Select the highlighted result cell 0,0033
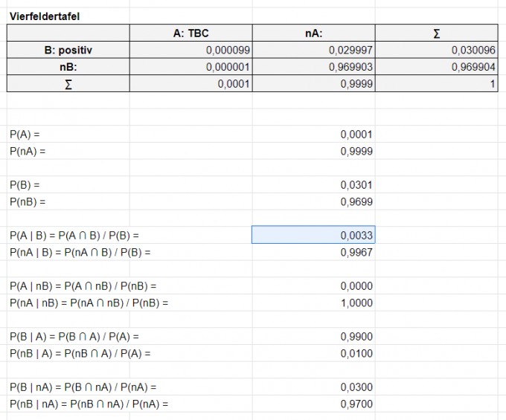 (x=313, y=235)
